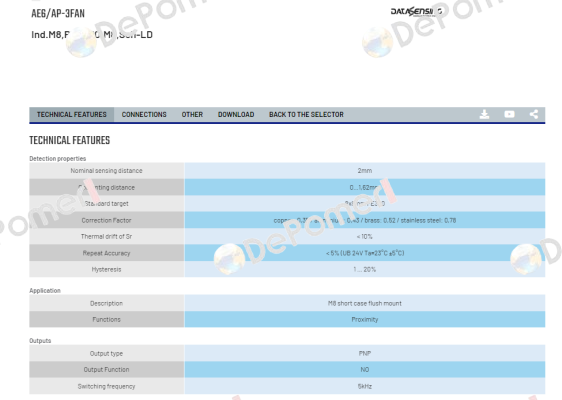Viewport: 562px width, 400px height.
Task: Click the Hysteresis value cell
Action: 365,270
